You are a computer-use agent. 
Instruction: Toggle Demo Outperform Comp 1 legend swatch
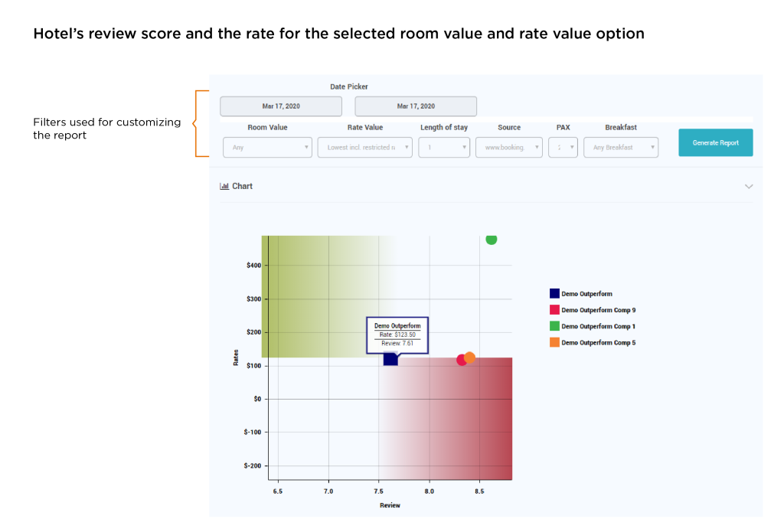pos(554,326)
